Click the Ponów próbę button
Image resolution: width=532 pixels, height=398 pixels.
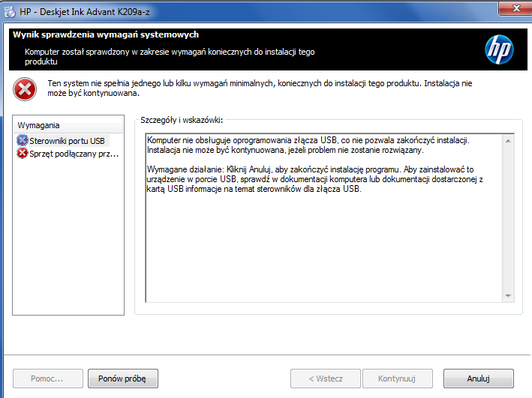(123, 379)
